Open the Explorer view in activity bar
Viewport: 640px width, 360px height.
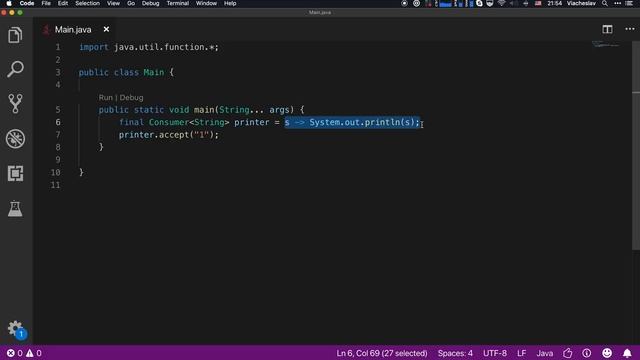click(x=15, y=35)
